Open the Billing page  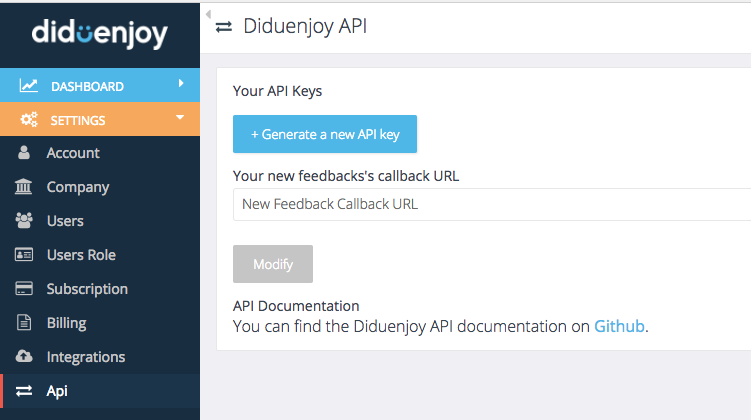click(100, 323)
